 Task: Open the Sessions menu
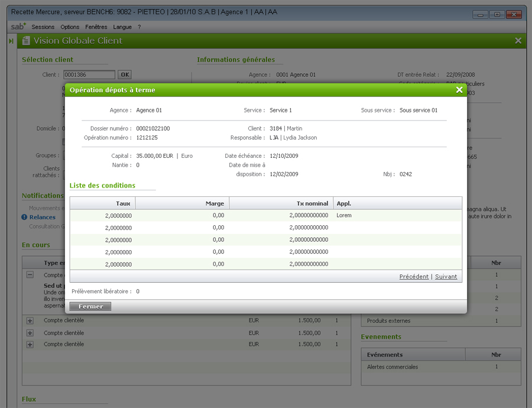point(43,27)
